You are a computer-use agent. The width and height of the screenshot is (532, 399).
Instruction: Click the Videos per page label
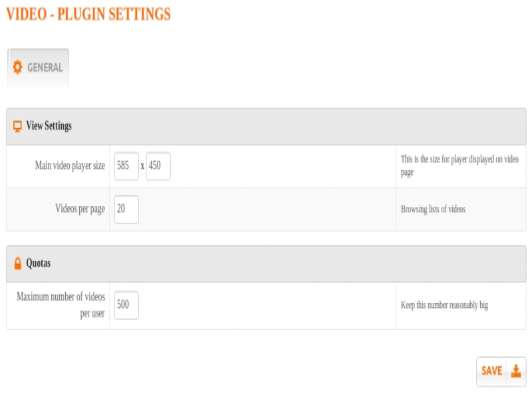pyautogui.click(x=80, y=209)
